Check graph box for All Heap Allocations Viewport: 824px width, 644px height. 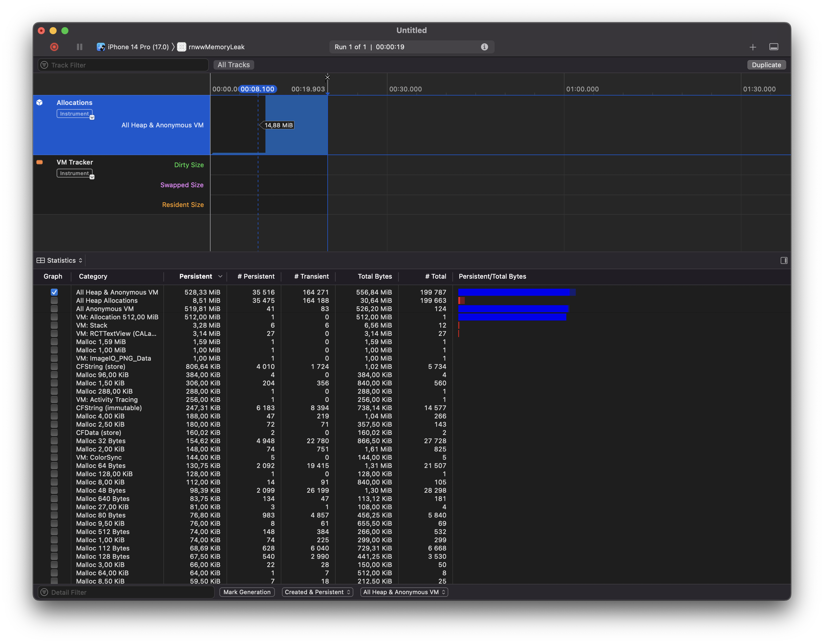(54, 300)
